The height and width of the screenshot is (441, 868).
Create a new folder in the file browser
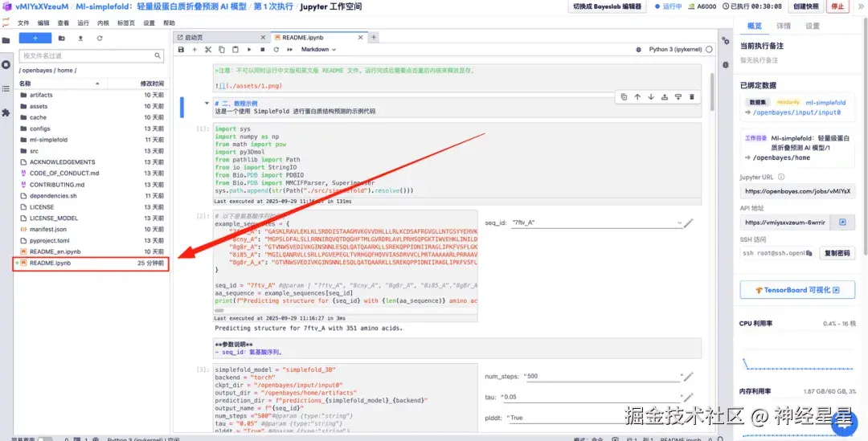point(61,39)
